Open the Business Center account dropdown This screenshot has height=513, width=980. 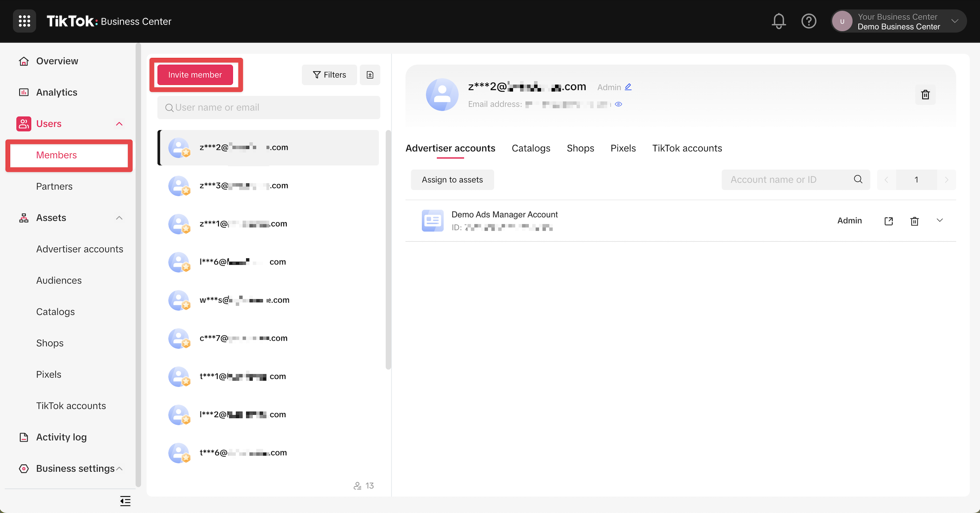[954, 21]
